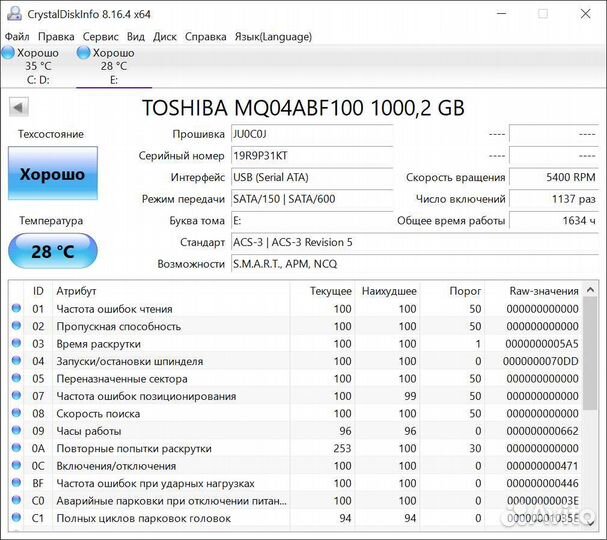Viewport: 607px width, 540px height.
Task: Open the Диск menu
Action: click(165, 37)
